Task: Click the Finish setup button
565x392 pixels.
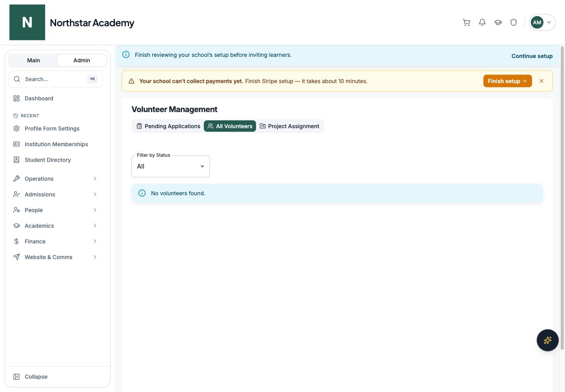Action: [507, 81]
